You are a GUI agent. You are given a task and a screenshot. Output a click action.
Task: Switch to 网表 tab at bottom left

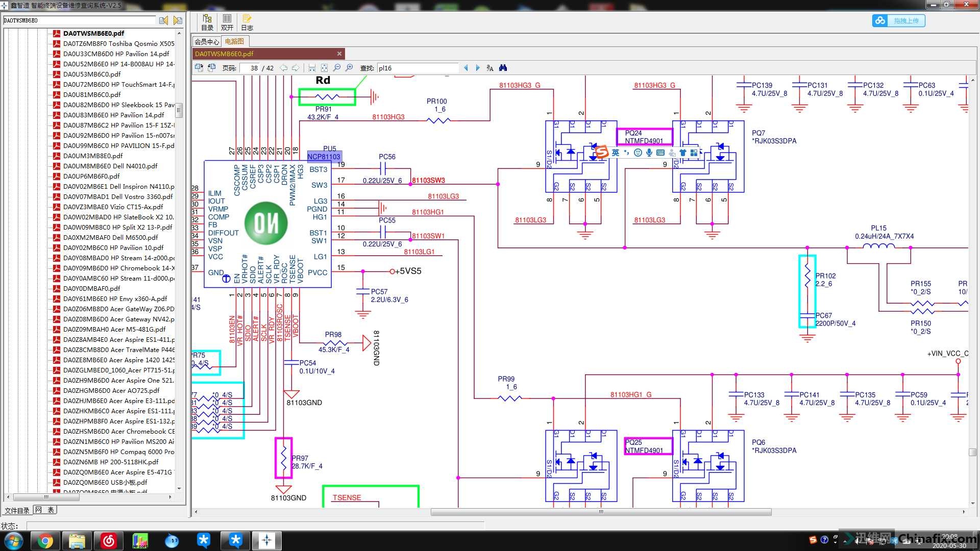tap(45, 510)
